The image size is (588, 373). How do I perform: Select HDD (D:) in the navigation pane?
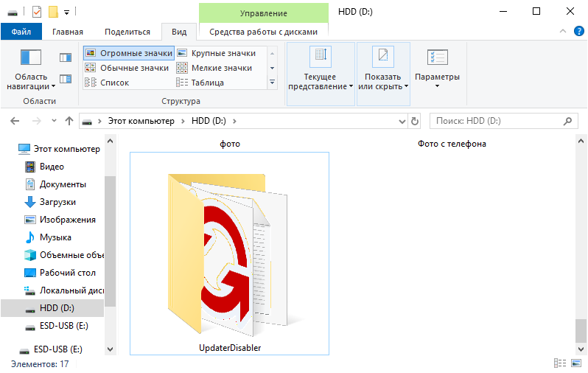(52, 308)
